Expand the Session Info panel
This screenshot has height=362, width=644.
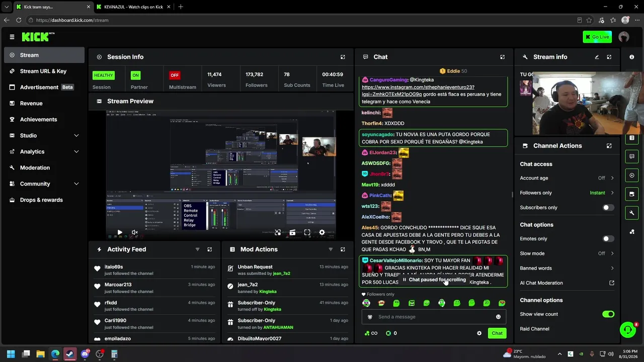tap(343, 57)
